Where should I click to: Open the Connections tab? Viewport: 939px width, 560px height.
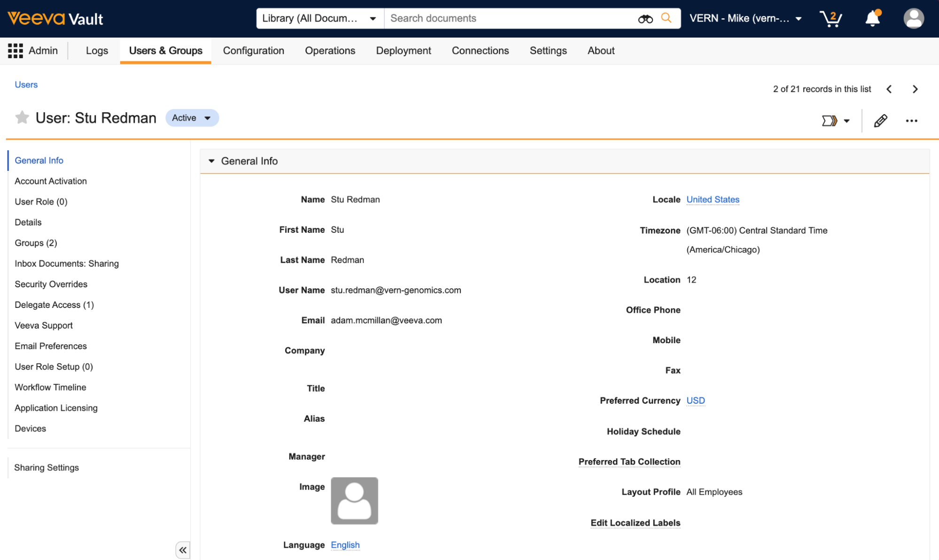coord(480,51)
